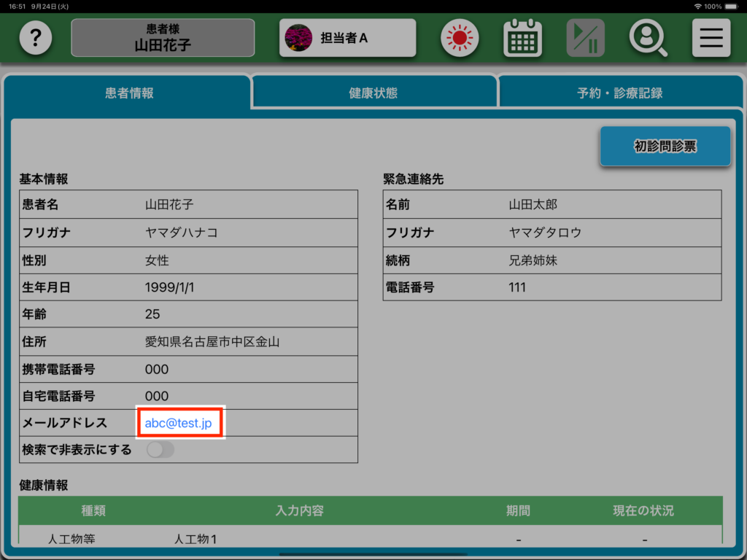Tap the red sun icon
Viewport: 747px width, 560px height.
click(x=460, y=38)
